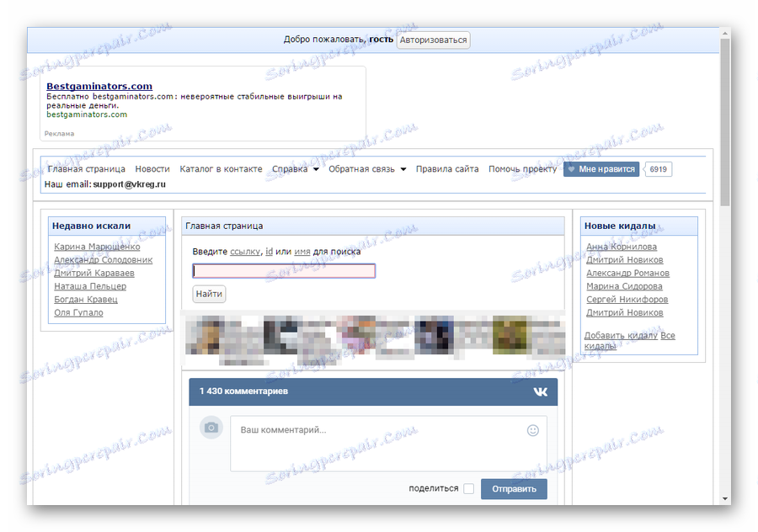
Task: Open Дмитрий Караваев recent search
Action: pyautogui.click(x=94, y=273)
